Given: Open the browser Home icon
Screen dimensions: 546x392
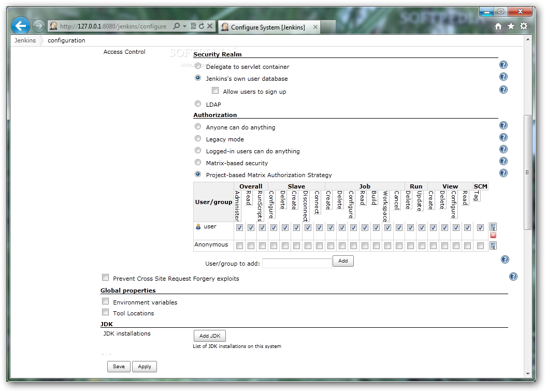Looking at the screenshot, I should pos(498,26).
